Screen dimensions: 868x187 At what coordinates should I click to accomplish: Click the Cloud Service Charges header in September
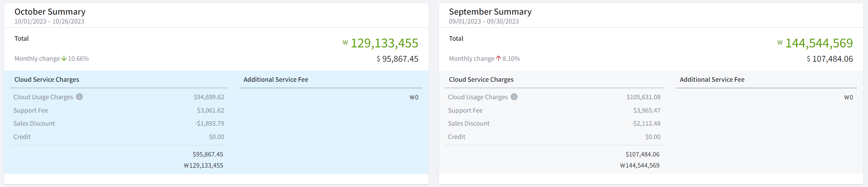[x=481, y=80]
